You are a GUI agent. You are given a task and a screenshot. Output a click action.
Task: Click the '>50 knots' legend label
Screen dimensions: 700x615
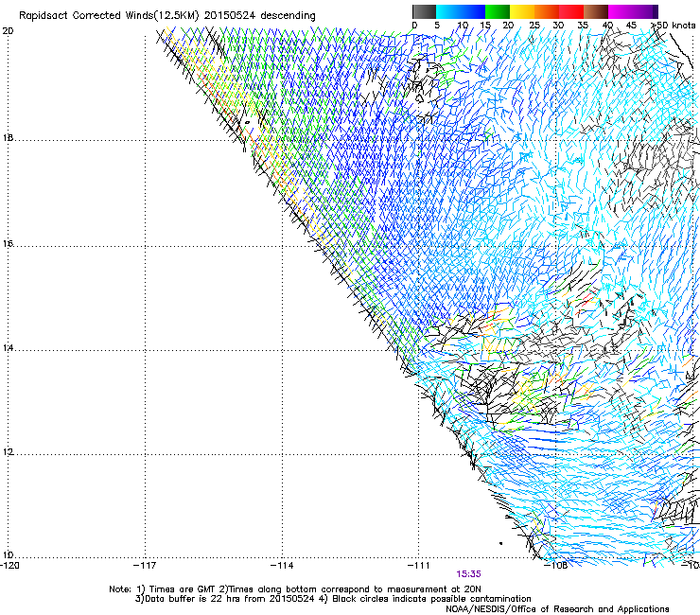click(x=674, y=25)
